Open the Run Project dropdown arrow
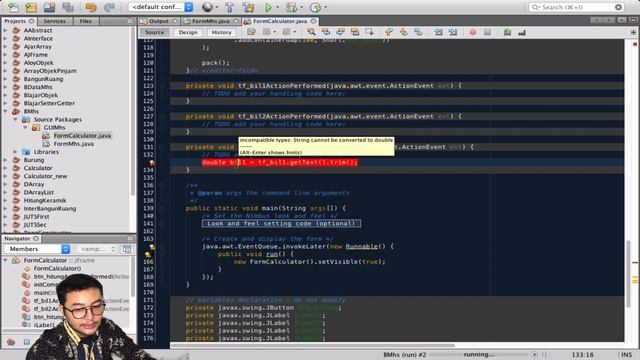The width and height of the screenshot is (640, 360). pos(278,7)
